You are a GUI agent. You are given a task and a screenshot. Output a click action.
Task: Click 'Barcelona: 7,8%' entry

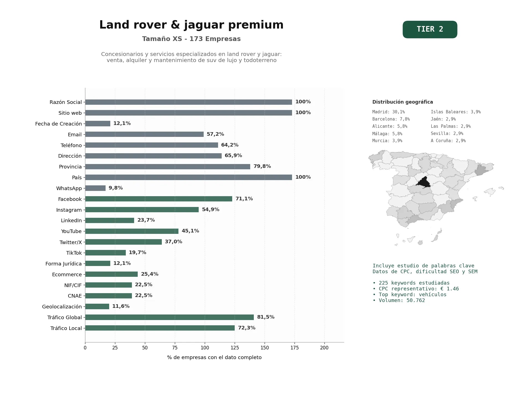[x=391, y=119]
